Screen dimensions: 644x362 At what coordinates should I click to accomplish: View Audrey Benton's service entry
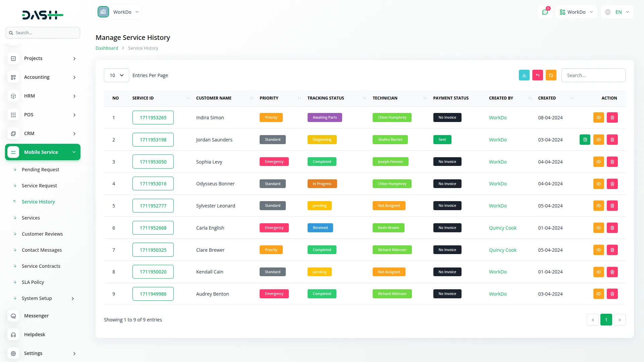pyautogui.click(x=599, y=294)
